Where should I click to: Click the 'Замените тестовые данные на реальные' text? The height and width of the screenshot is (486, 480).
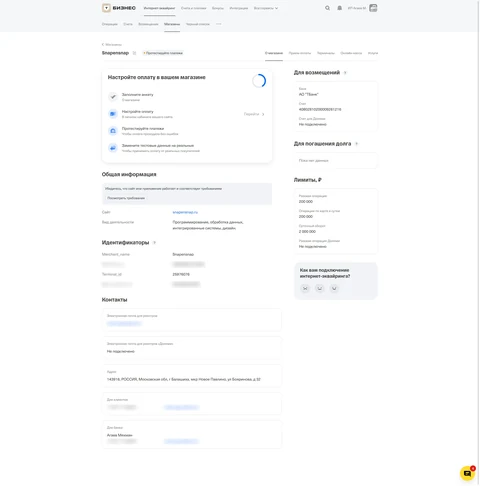[158, 146]
